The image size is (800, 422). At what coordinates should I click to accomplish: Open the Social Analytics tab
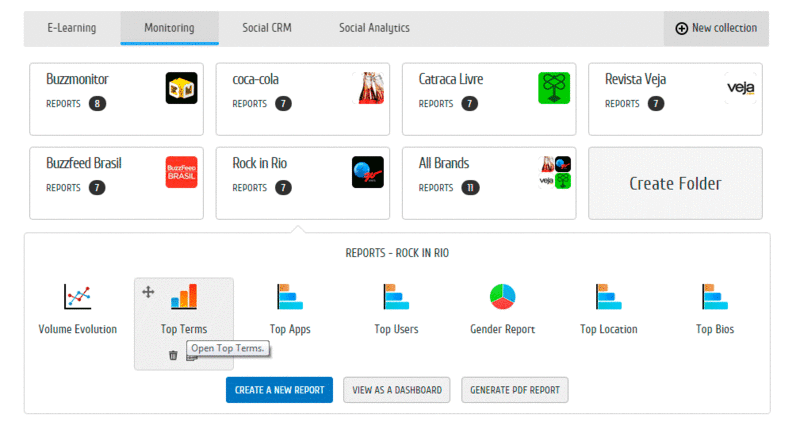(374, 28)
